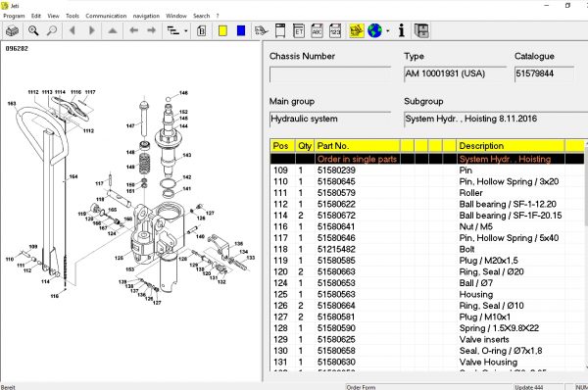Open the question mark help menu

pyautogui.click(x=218, y=16)
